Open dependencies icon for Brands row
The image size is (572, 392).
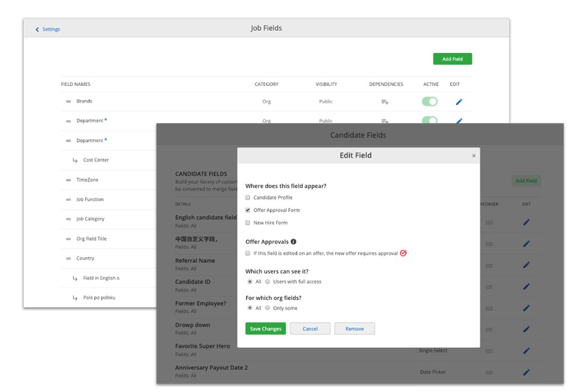pyautogui.click(x=385, y=102)
